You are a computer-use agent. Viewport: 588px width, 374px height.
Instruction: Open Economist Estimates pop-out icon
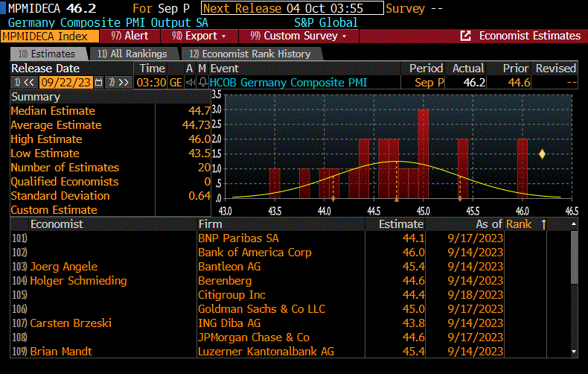[465, 36]
